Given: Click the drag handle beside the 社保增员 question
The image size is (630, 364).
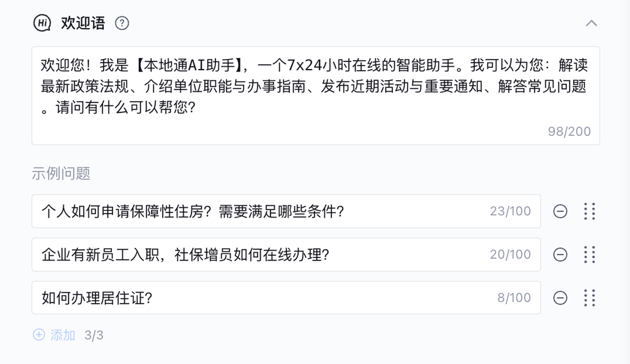Looking at the screenshot, I should click(589, 255).
